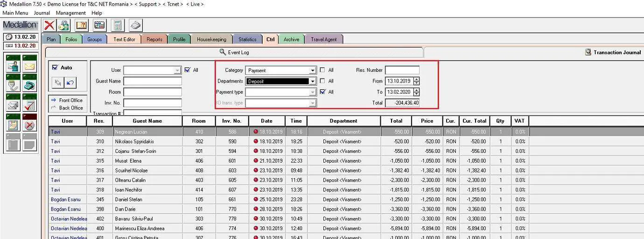The height and width of the screenshot is (239, 644).
Task: Click the yellow notepad sidebar icon
Action: click(13, 123)
